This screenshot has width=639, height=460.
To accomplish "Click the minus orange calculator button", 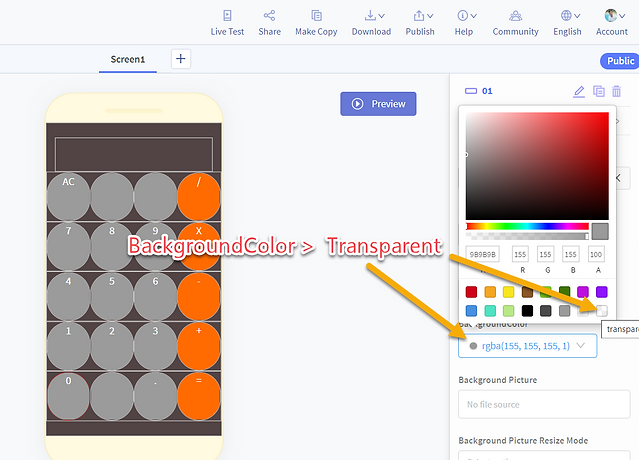I will coord(199,296).
